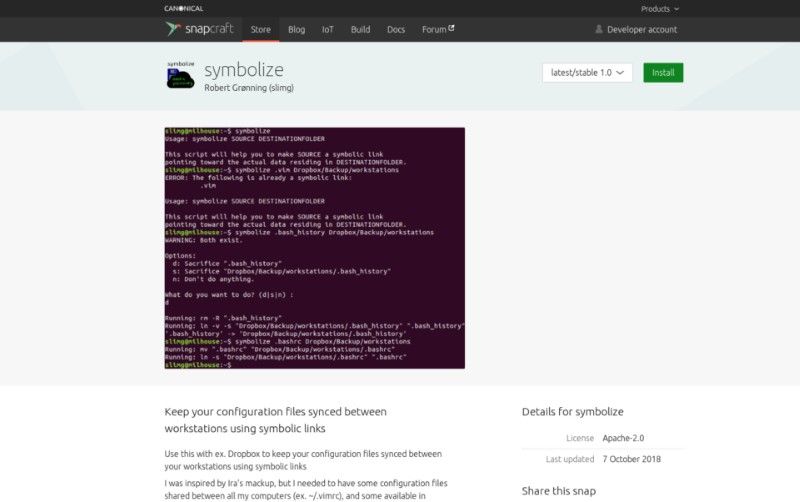Click the Forum external link icon

point(451,29)
